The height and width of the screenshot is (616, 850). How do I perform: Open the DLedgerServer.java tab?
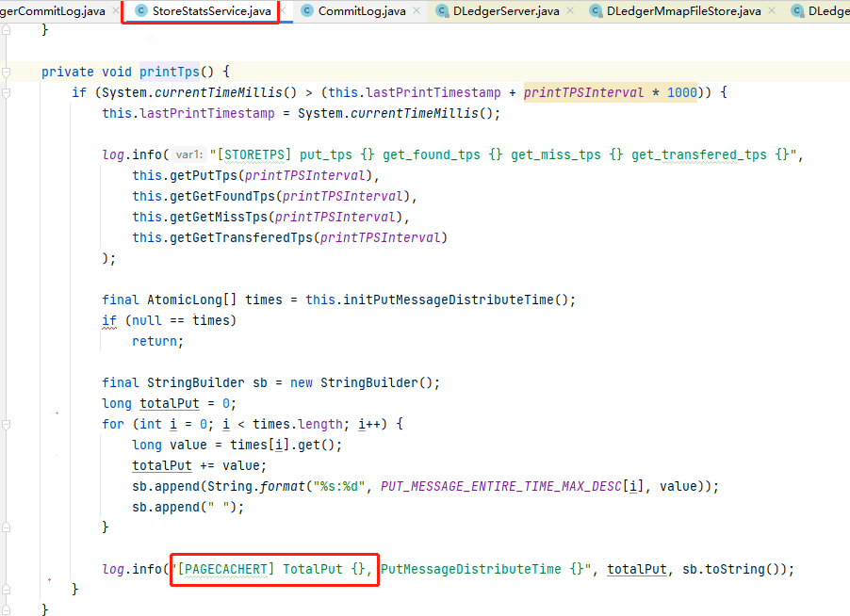click(x=506, y=11)
